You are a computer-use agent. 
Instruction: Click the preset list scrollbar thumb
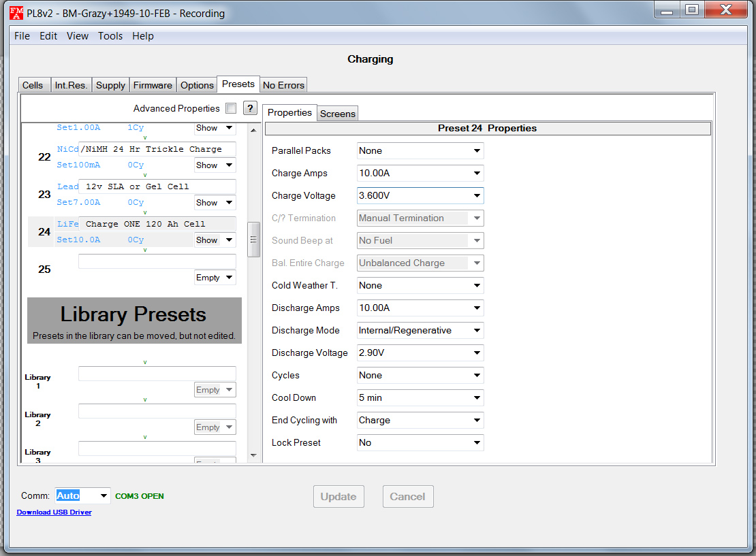tap(254, 239)
